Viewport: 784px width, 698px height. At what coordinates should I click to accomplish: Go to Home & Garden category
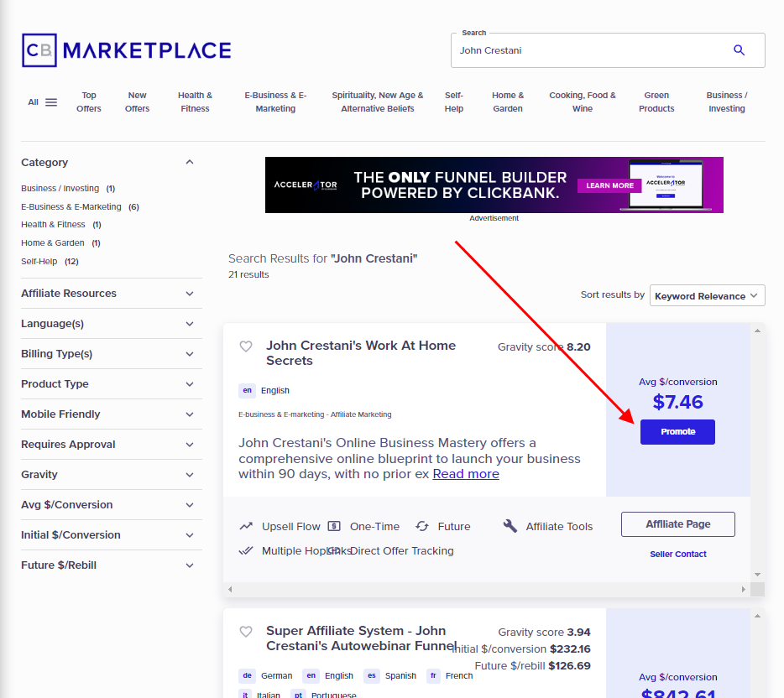click(x=508, y=102)
